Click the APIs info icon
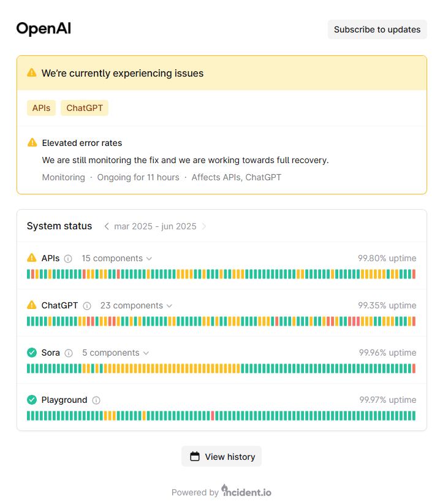 [x=68, y=259]
